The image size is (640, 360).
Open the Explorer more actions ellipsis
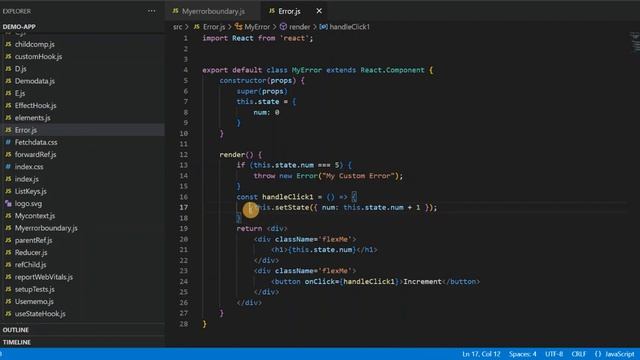[151, 11]
